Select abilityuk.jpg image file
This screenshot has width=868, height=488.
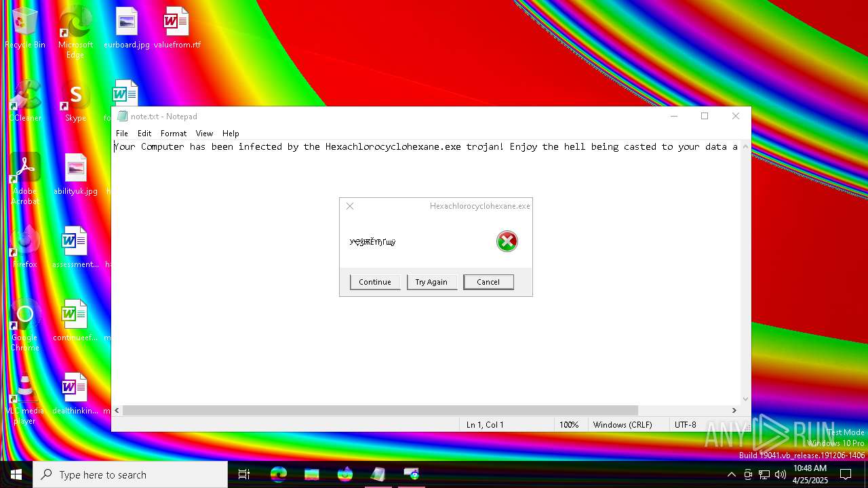[75, 175]
